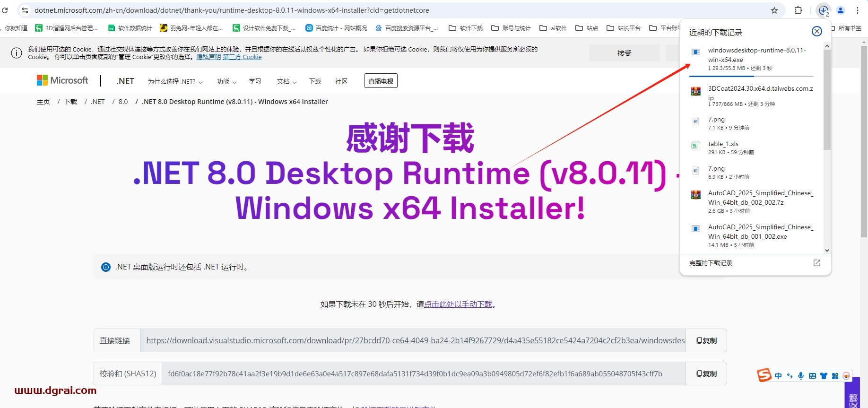Copy the SHA512 checksum with 复制 button
This screenshot has height=408, width=868.
(x=706, y=373)
